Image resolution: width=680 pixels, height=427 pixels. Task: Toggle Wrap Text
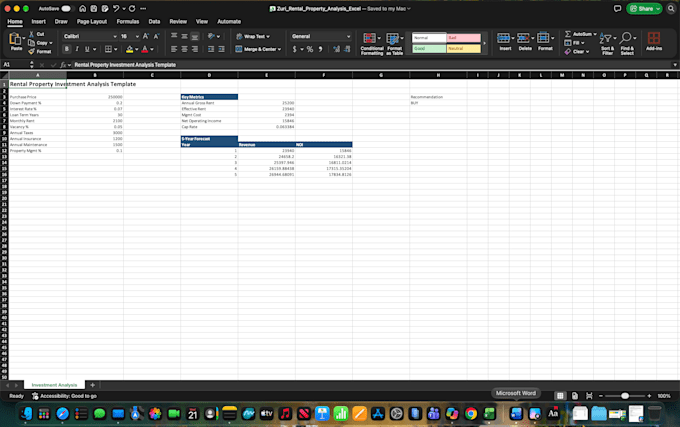pos(253,36)
